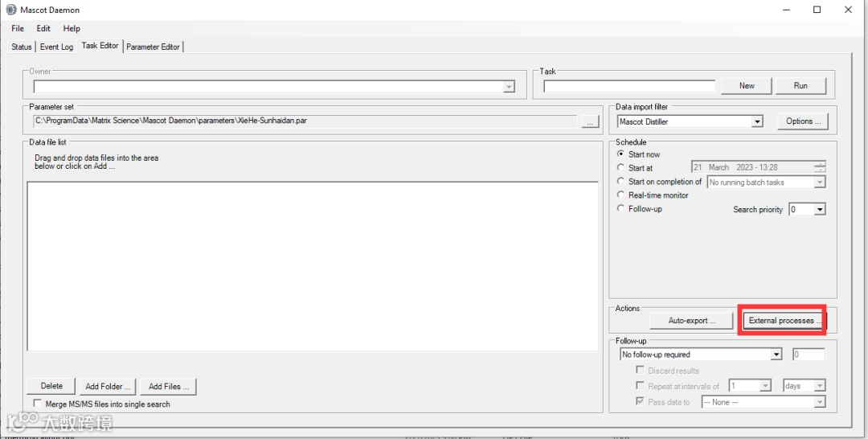Switch to the Event Log tab
This screenshot has width=868, height=439.
click(x=56, y=47)
